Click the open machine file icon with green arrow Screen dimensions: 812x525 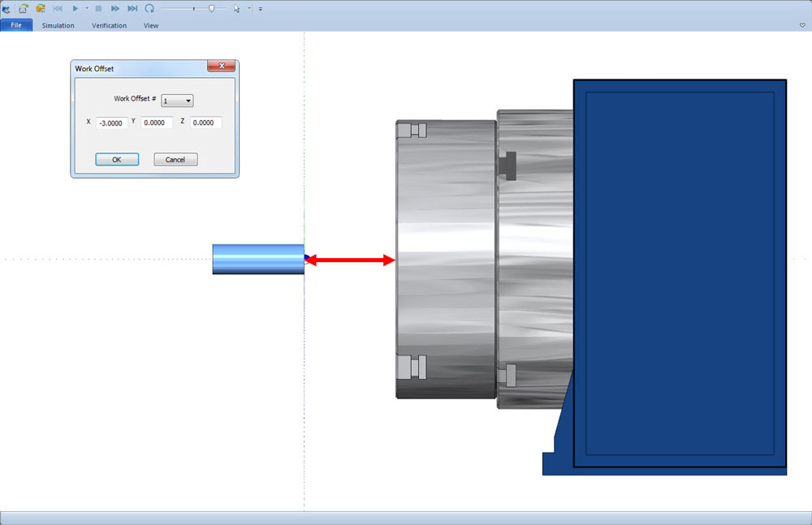pos(24,8)
